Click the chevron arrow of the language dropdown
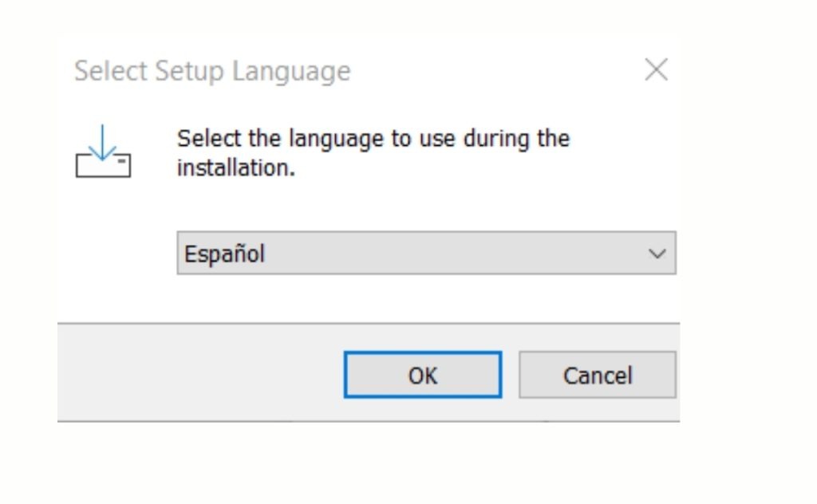Image resolution: width=817 pixels, height=504 pixels. point(658,254)
